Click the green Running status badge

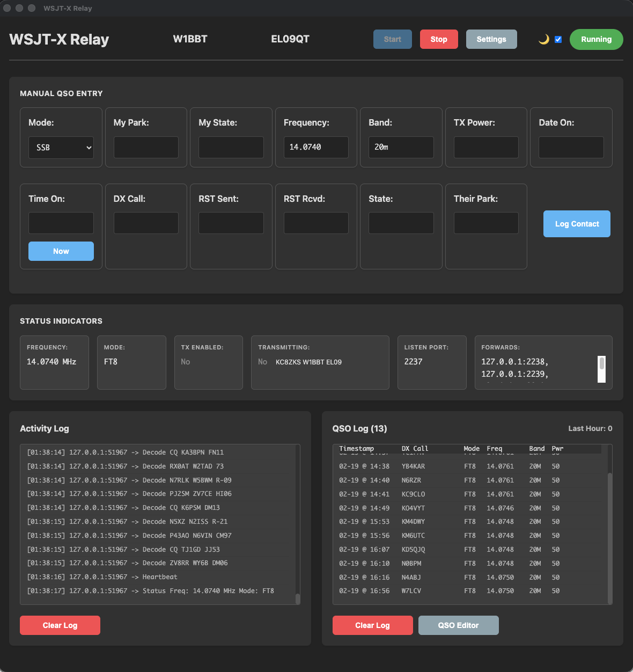(596, 39)
